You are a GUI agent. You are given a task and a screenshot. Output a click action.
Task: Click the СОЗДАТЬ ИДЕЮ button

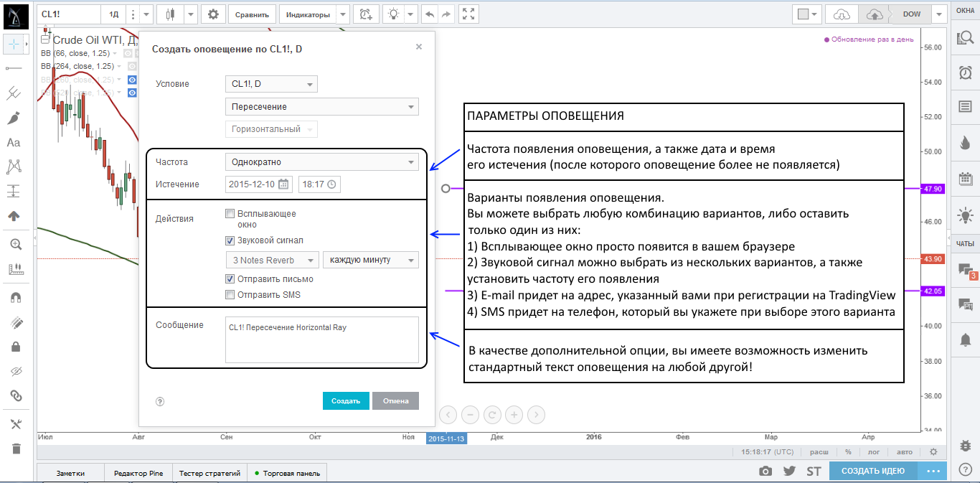point(872,471)
